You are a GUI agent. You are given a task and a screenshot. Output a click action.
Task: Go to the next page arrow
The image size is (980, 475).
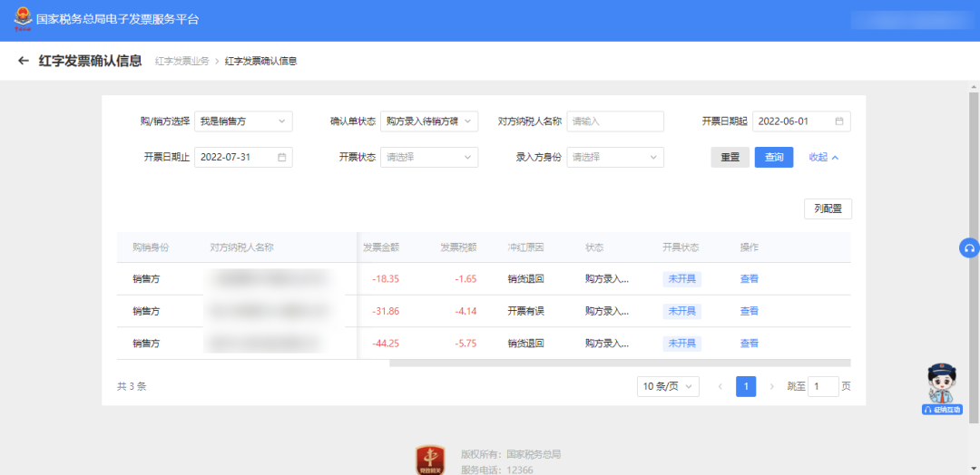point(772,387)
